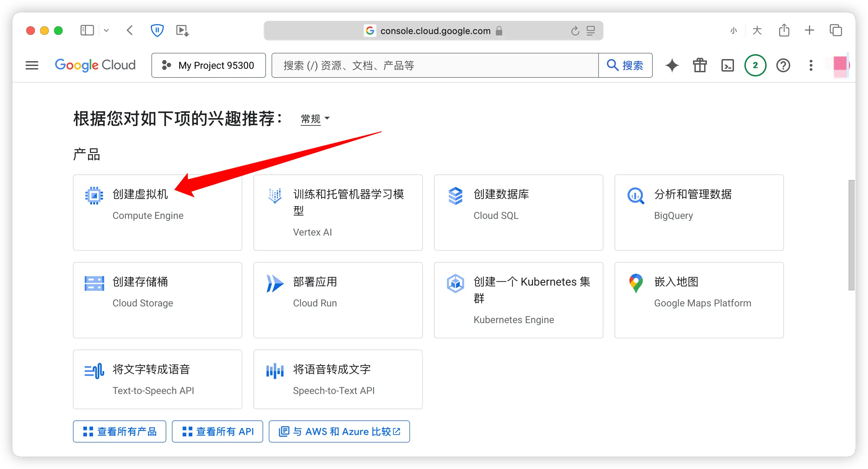The image size is (868, 469).
Task: Open the Gemini sparkle assistant icon
Action: click(672, 65)
